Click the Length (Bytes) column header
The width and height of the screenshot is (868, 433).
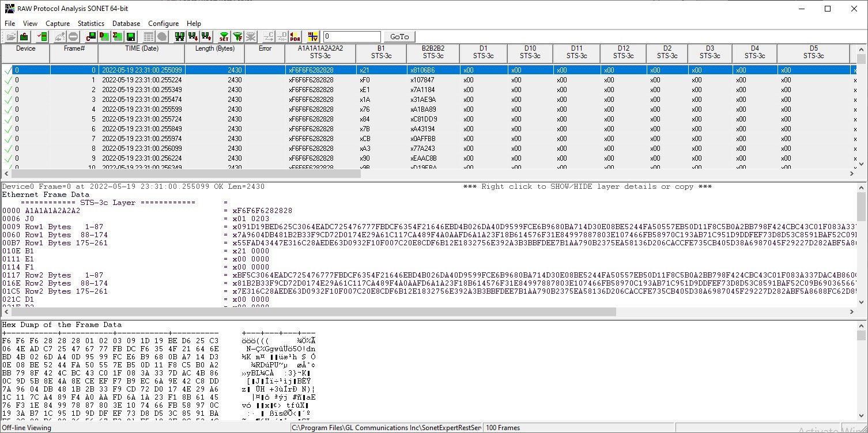click(x=215, y=54)
